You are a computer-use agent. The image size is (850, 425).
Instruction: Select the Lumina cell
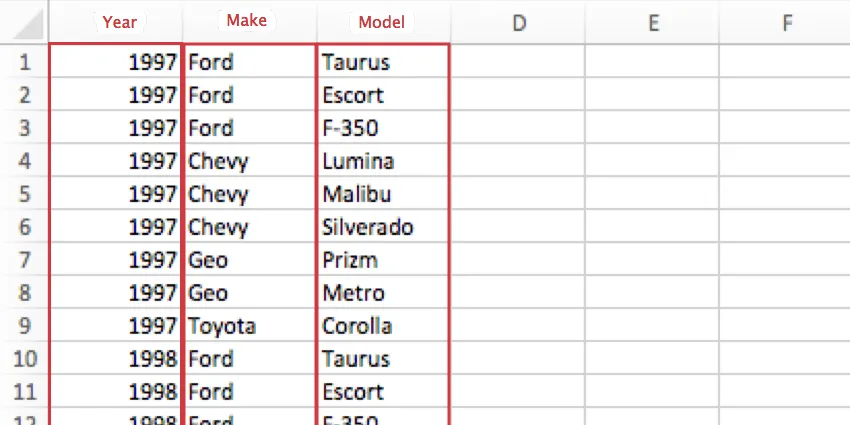358,161
